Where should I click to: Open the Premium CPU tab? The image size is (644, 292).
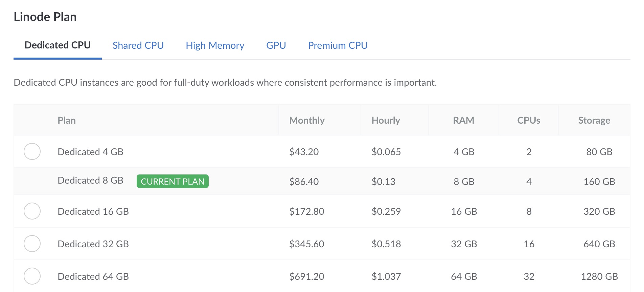tap(338, 45)
